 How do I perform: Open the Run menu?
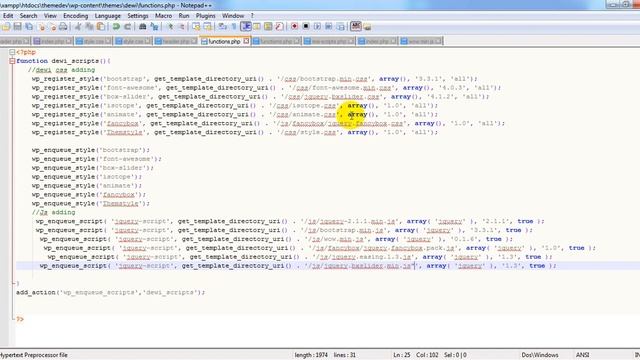(184, 16)
